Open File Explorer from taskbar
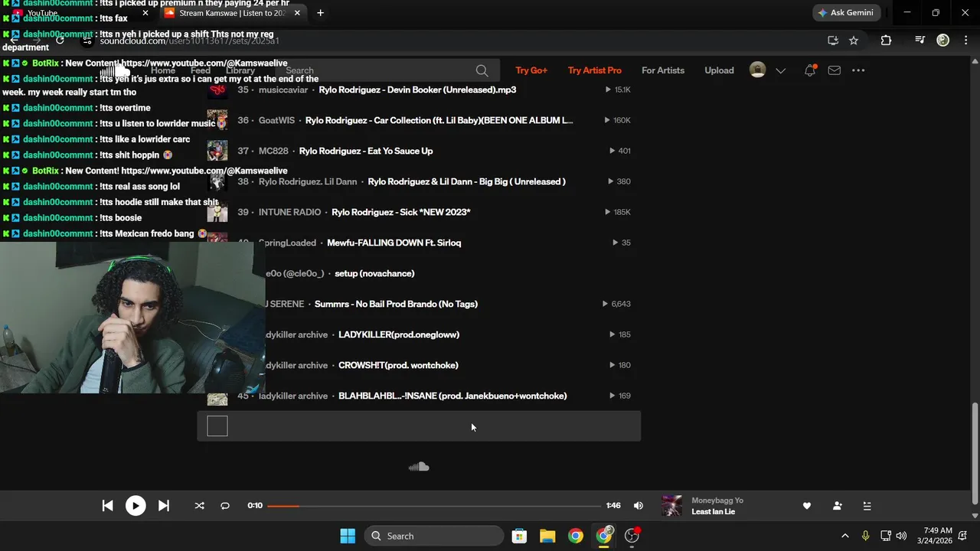This screenshot has width=980, height=551. pos(547,536)
